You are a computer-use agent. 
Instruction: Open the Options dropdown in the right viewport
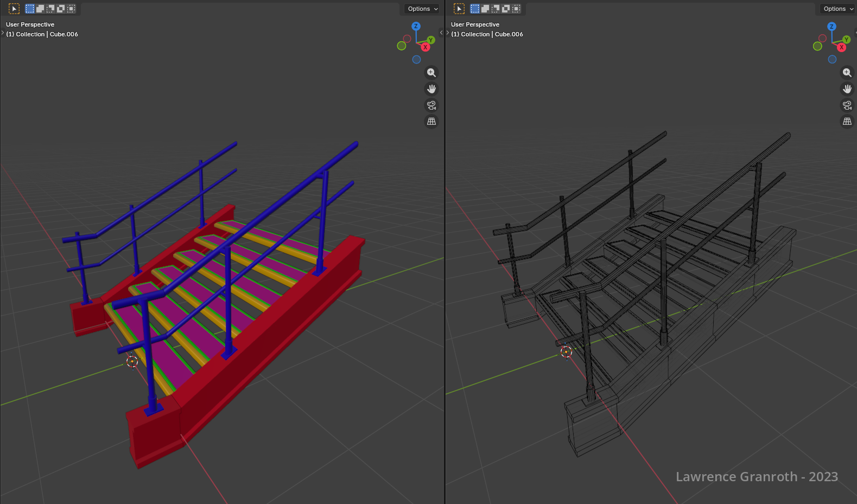(838, 9)
